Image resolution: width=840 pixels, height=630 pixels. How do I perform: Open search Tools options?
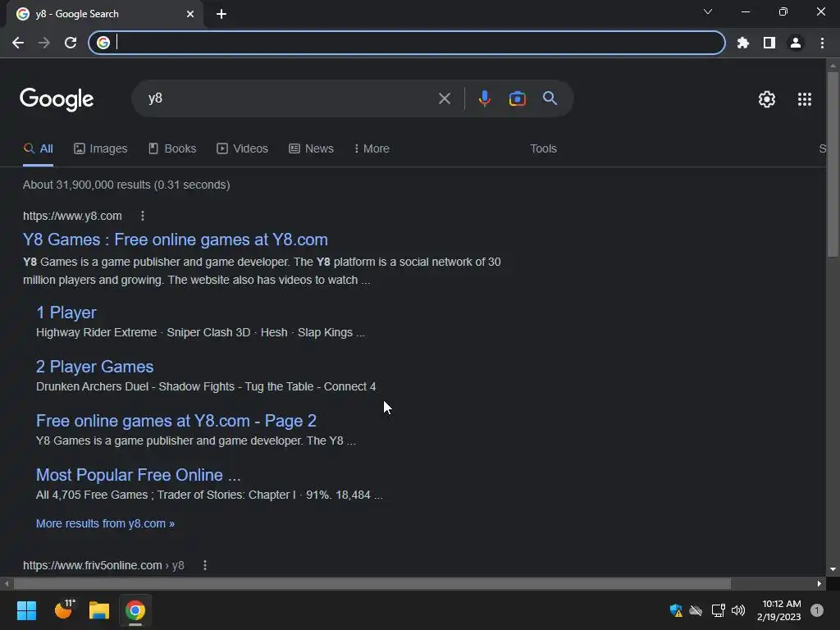coord(543,149)
